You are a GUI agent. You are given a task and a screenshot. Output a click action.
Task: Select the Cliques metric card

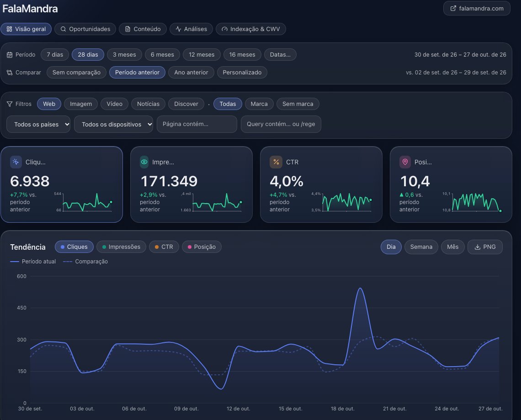tap(62, 184)
